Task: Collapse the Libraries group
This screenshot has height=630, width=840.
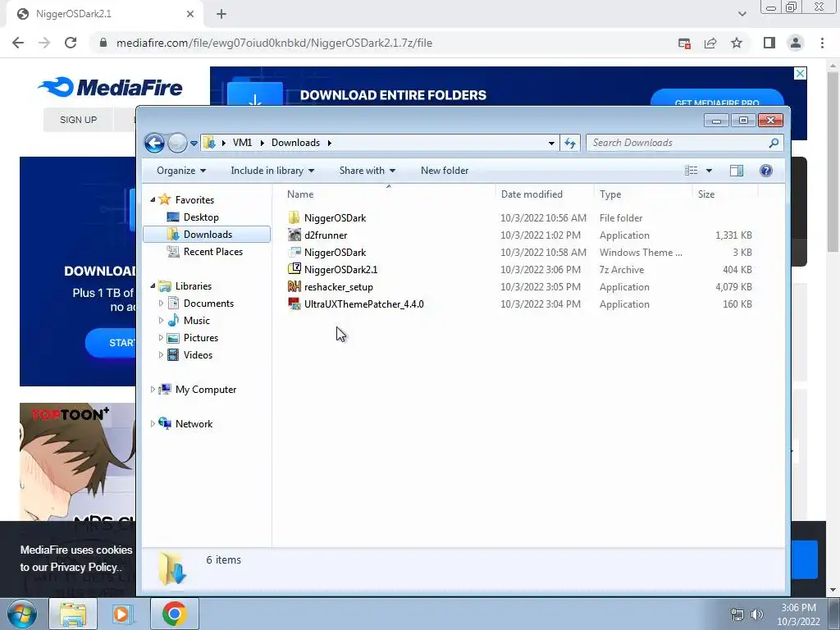Action: coord(153,286)
